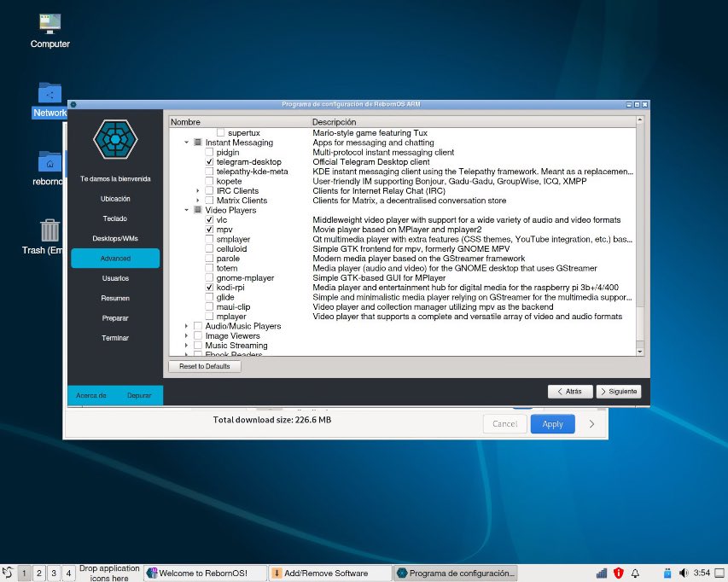
Task: Click Cancel in Add/Remove Software window
Action: tap(504, 424)
